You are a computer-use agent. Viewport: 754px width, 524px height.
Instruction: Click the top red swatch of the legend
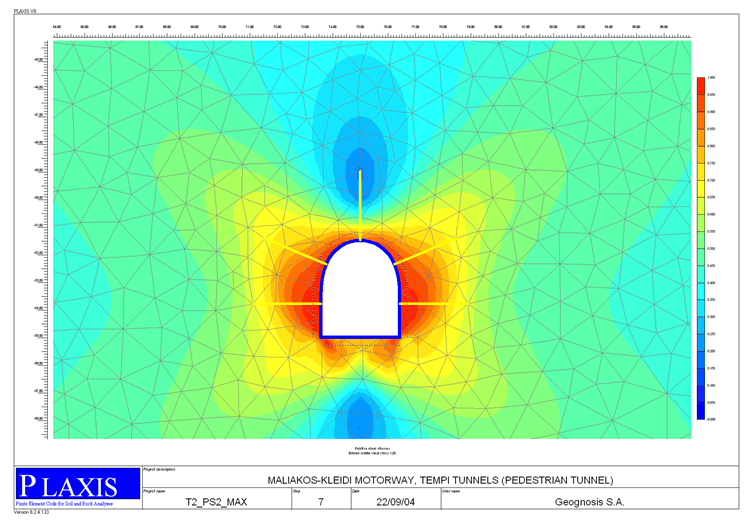(x=701, y=86)
